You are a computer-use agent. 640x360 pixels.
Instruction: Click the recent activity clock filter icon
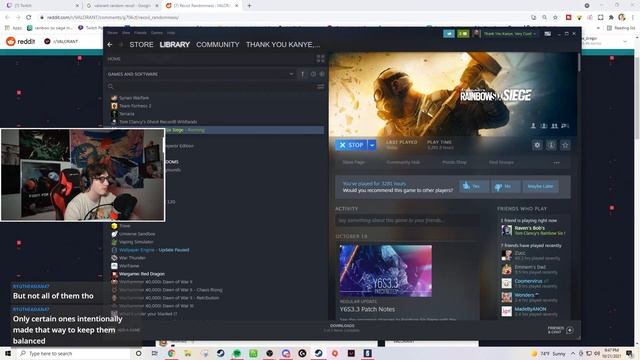(x=313, y=74)
